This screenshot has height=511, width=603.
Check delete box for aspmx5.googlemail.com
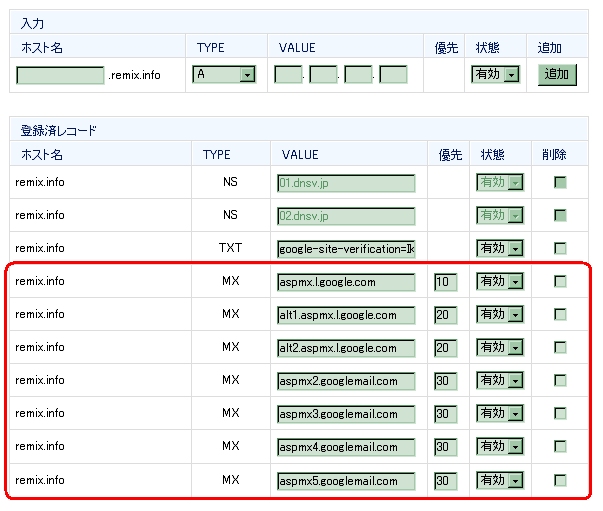point(560,480)
